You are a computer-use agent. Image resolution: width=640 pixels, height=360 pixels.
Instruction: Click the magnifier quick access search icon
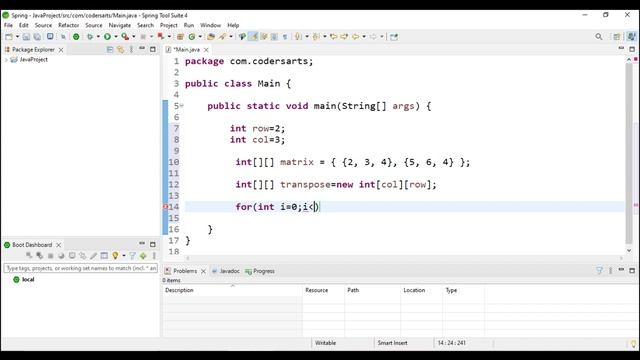599,37
